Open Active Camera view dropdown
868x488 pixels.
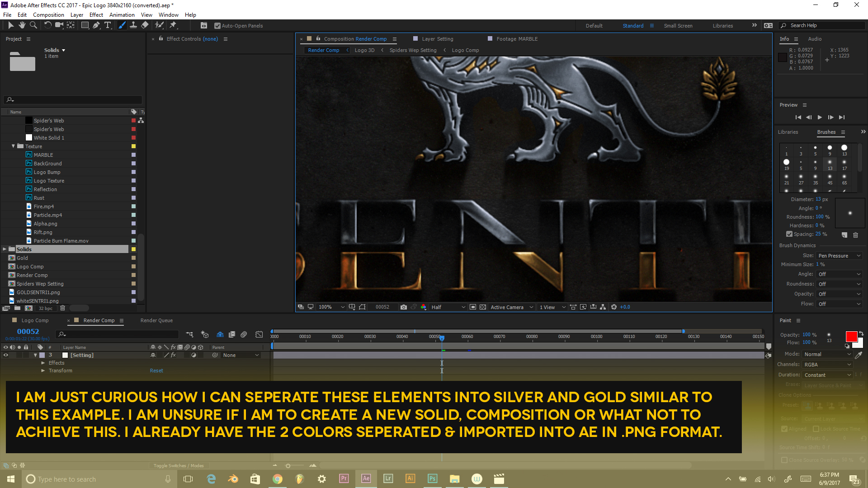coord(512,307)
